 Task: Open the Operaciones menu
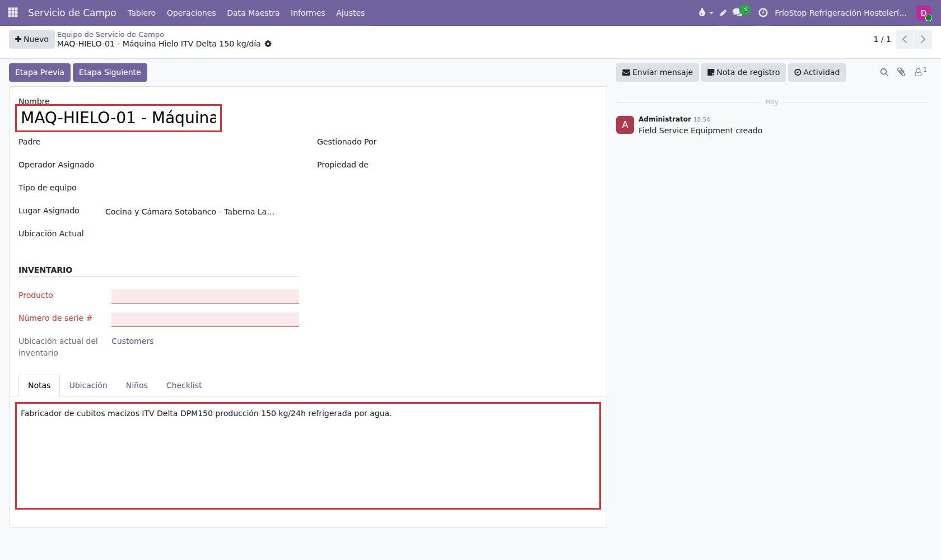pos(191,13)
